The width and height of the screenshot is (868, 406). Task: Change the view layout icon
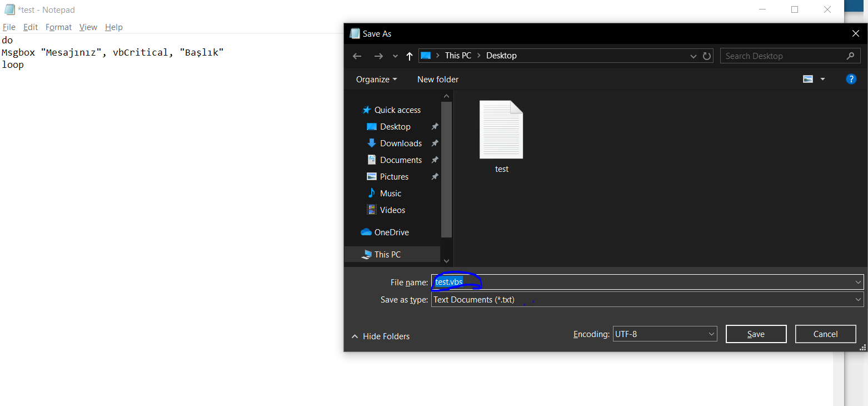click(808, 80)
